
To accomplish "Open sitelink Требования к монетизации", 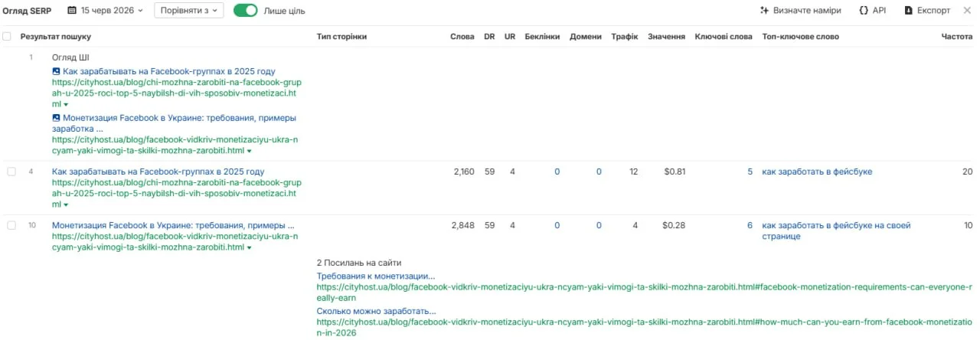I will [376, 276].
